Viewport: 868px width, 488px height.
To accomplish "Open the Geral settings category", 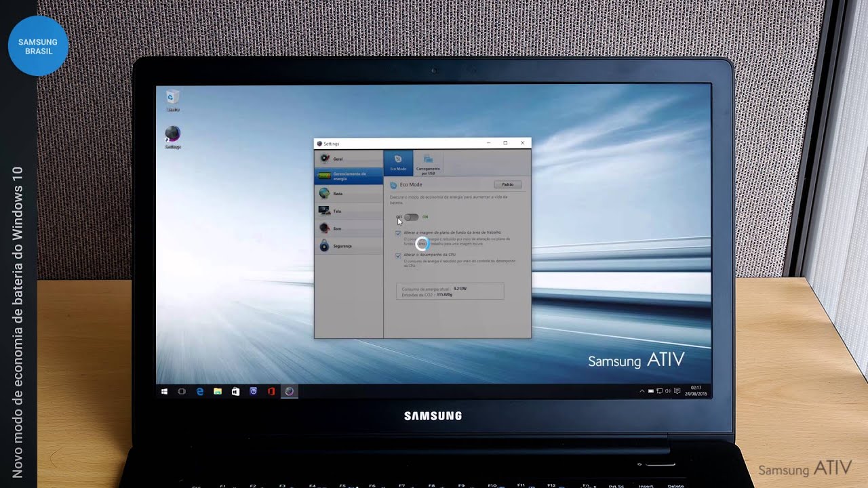I will point(349,159).
